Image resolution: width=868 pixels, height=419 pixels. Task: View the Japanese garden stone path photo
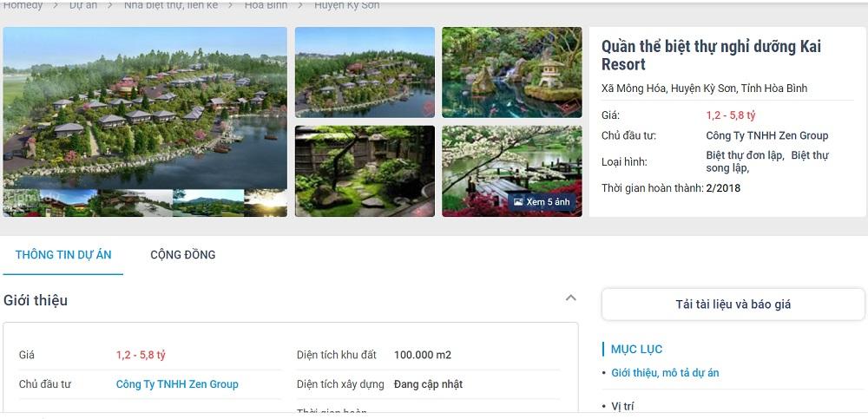(x=365, y=171)
